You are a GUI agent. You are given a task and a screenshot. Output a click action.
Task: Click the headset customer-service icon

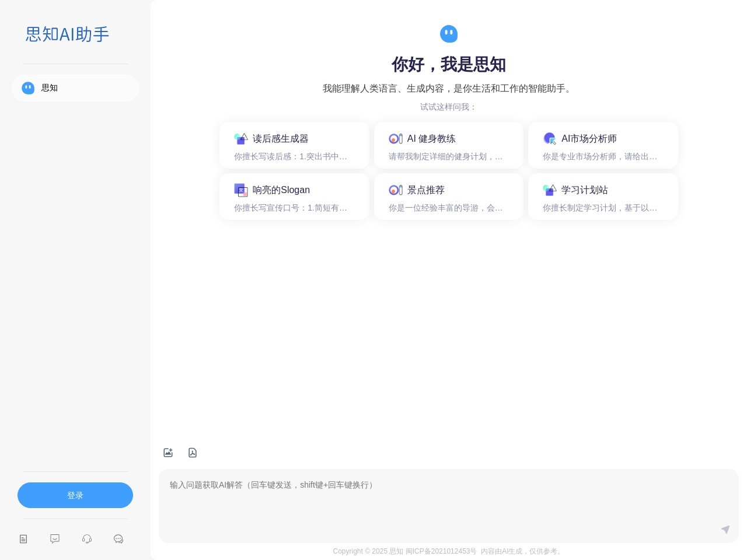point(86,539)
